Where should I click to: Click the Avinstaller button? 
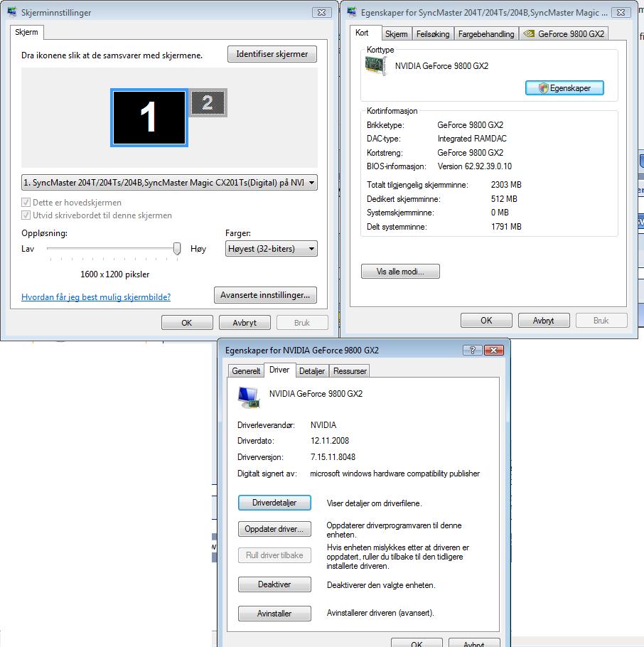tap(274, 614)
